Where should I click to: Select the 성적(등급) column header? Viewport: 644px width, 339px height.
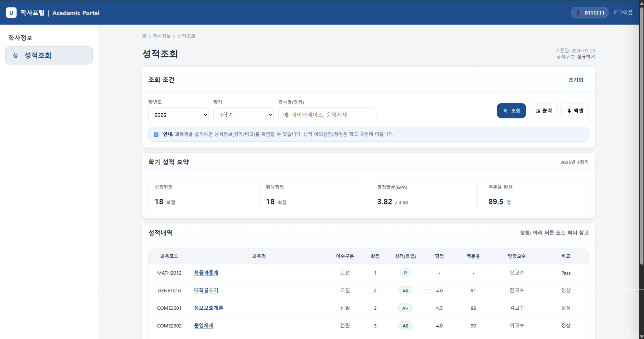pyautogui.click(x=405, y=256)
